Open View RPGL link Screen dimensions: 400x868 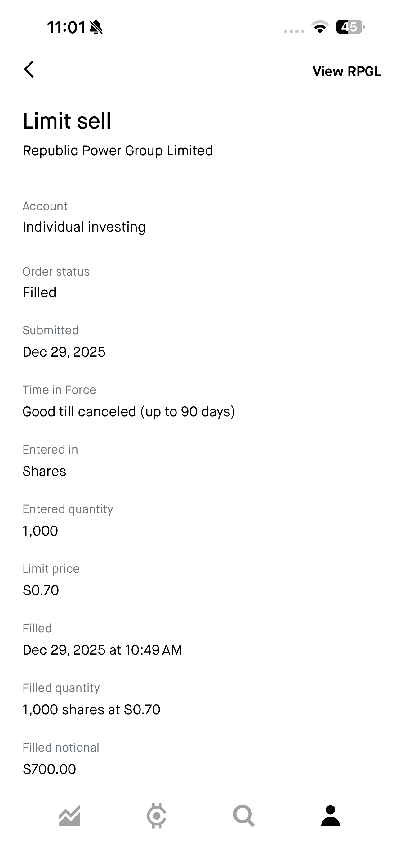[346, 71]
